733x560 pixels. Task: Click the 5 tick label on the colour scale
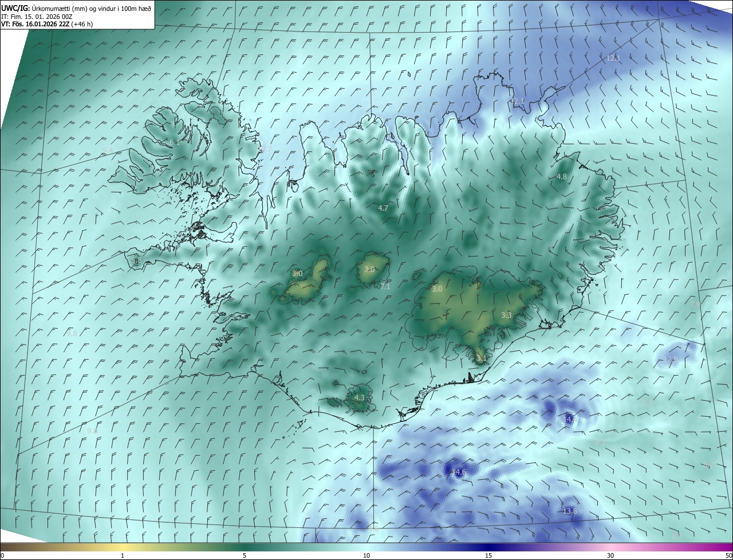pos(245,555)
